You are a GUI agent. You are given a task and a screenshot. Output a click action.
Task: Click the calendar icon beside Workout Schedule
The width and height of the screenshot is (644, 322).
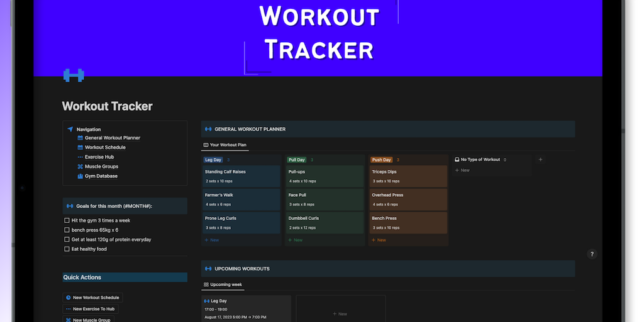80,147
